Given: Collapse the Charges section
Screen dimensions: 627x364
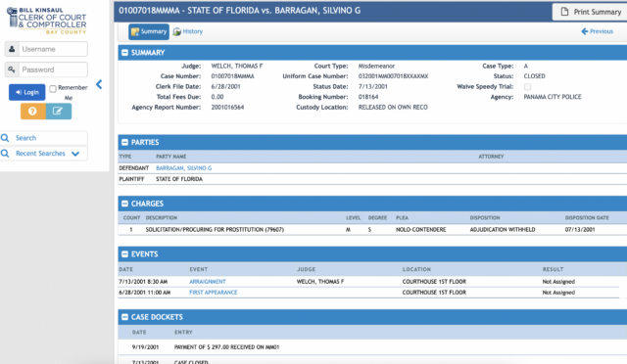Looking at the screenshot, I should 124,204.
